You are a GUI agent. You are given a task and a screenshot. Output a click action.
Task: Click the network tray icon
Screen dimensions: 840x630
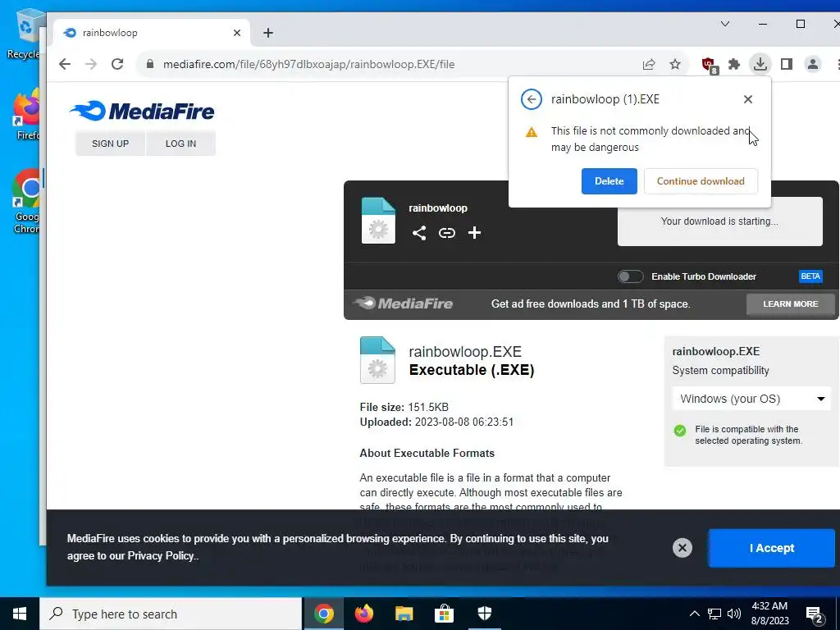(714, 614)
